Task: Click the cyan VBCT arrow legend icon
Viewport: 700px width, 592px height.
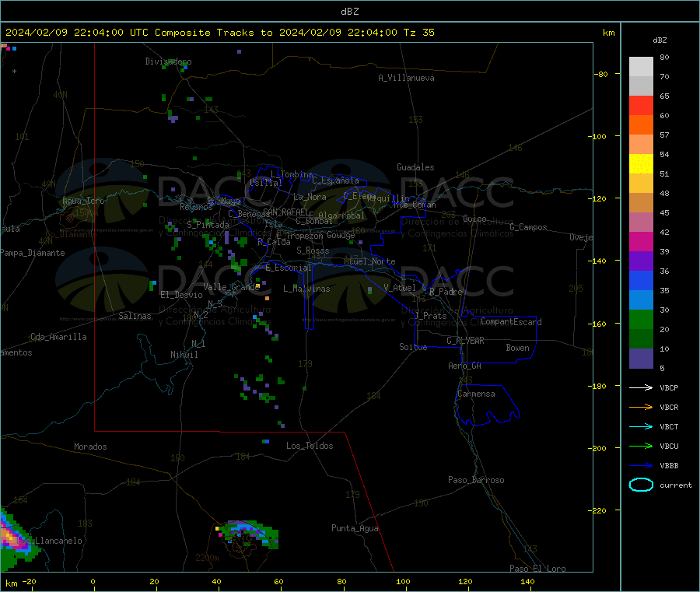Action: coord(641,426)
